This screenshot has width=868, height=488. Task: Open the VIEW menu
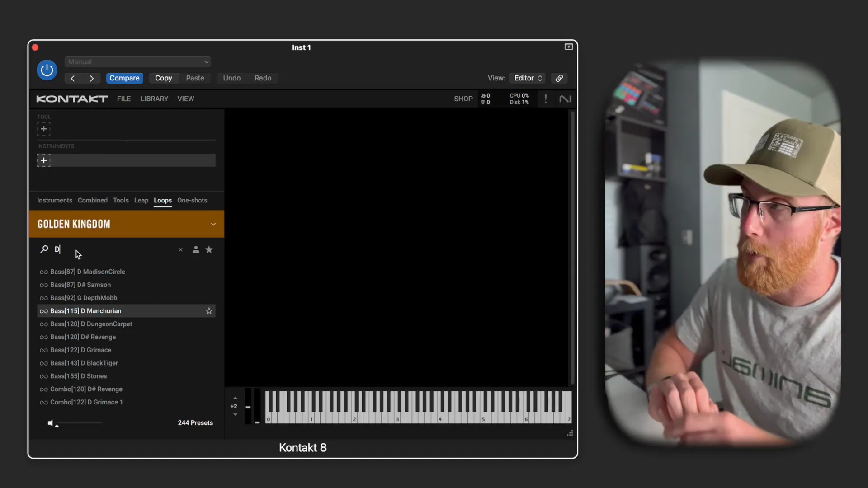pos(185,99)
